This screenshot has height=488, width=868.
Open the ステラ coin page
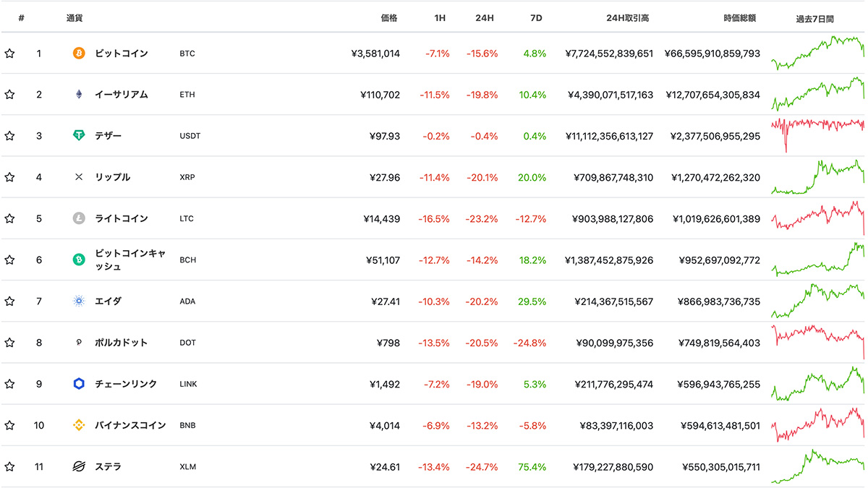pyautogui.click(x=109, y=467)
